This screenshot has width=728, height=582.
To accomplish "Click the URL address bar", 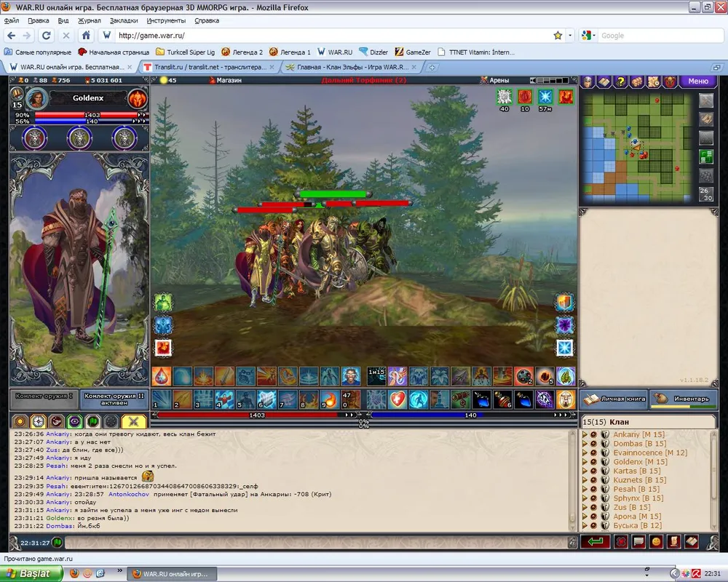I will [x=328, y=35].
